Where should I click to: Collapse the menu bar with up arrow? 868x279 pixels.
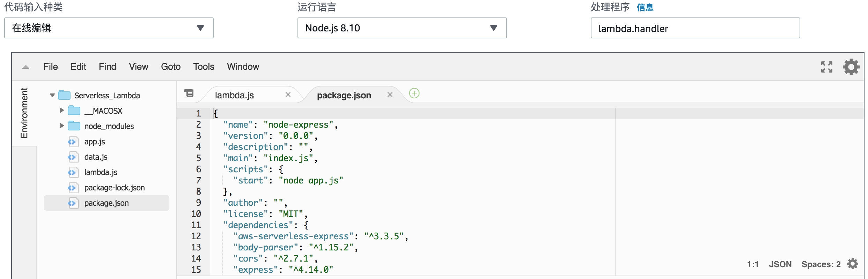(26, 67)
